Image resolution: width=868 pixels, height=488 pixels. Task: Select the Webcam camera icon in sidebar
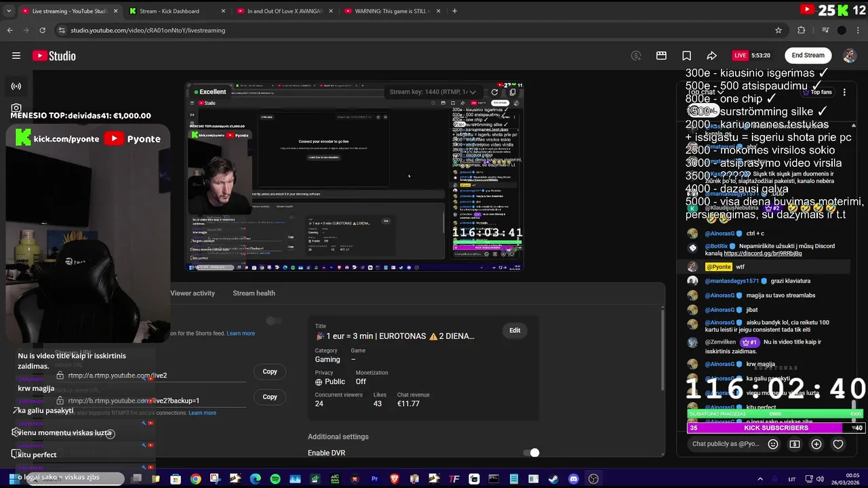(x=16, y=108)
